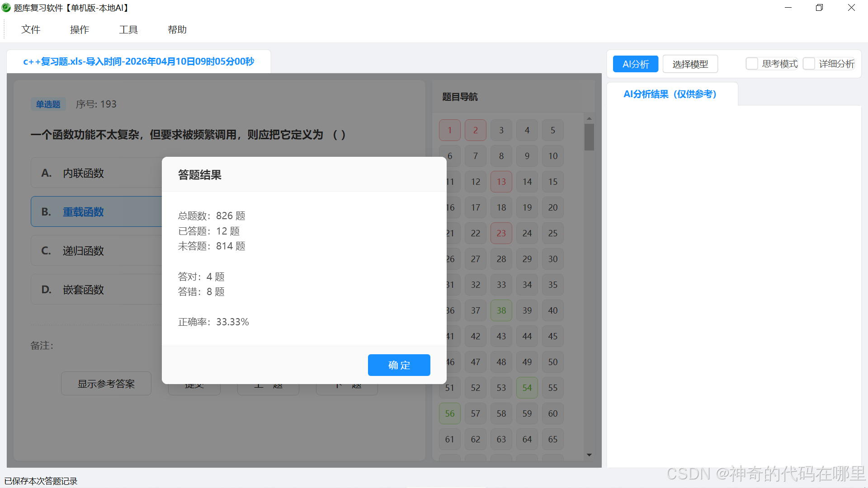Click the 选择模型 button
Image resolution: width=868 pixels, height=488 pixels.
point(690,64)
